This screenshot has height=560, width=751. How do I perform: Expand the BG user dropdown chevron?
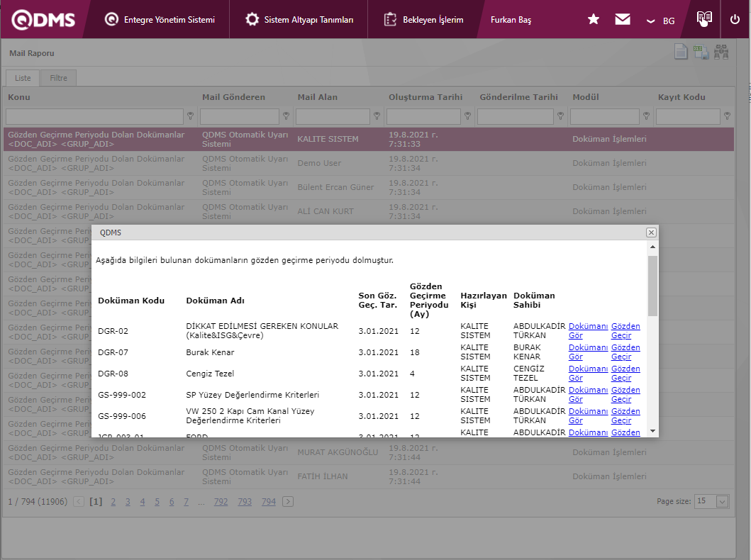(x=650, y=21)
